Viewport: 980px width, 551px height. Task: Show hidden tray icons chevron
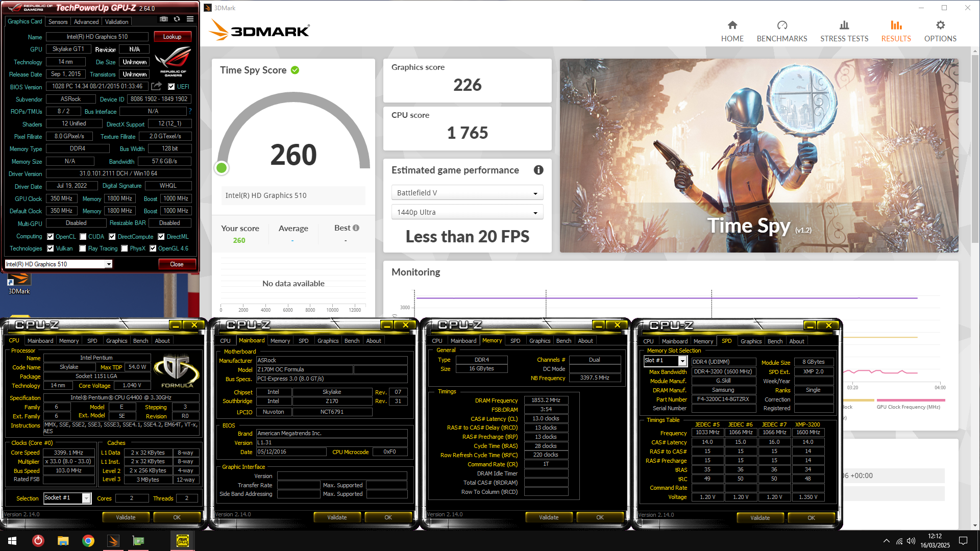coord(886,541)
